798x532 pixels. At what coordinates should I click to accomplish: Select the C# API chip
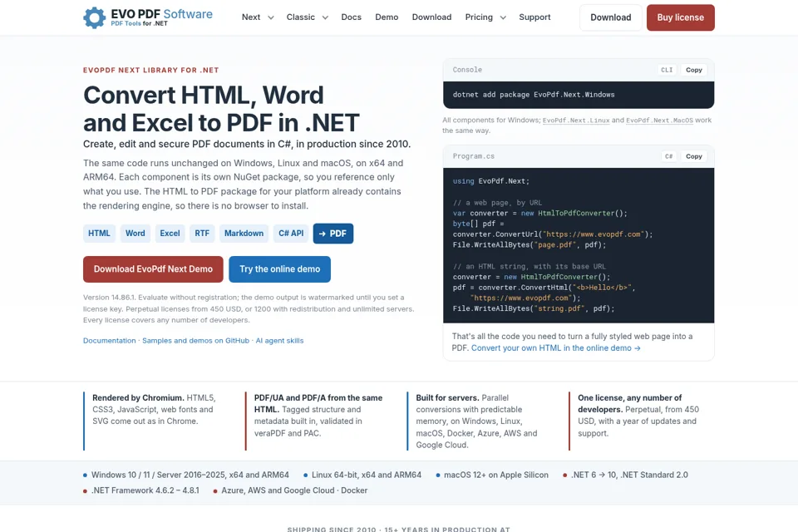click(291, 233)
